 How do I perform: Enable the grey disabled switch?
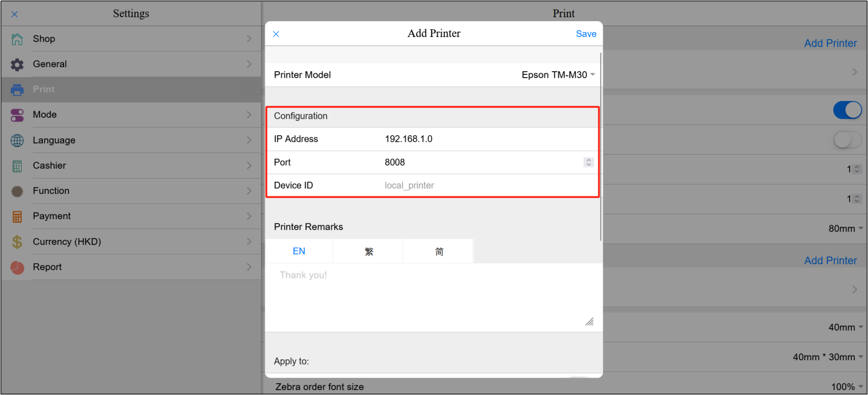(847, 140)
